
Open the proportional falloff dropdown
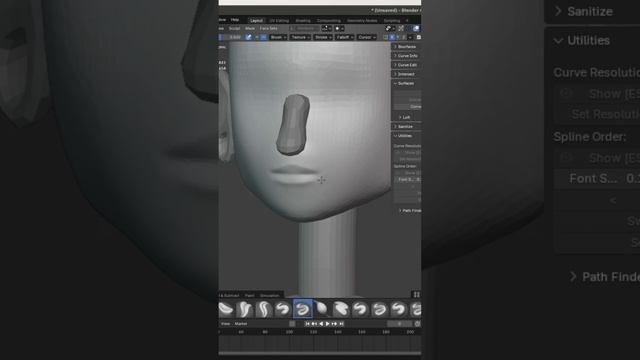[x=340, y=28]
